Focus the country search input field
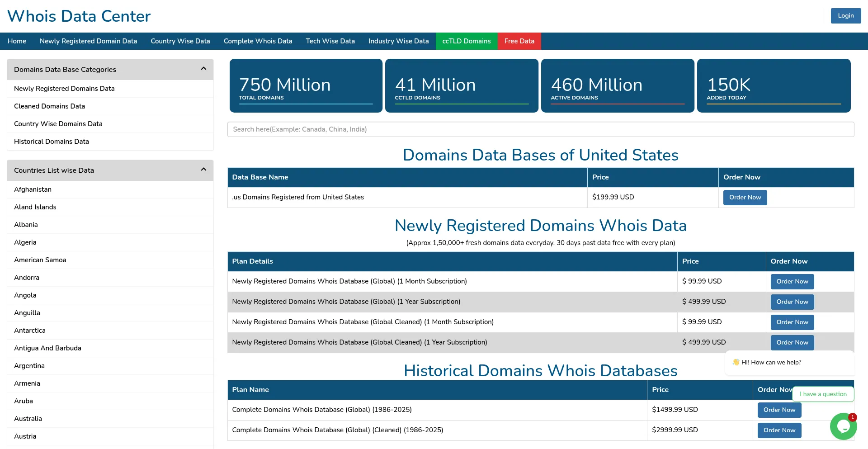This screenshot has width=868, height=449. tap(541, 129)
